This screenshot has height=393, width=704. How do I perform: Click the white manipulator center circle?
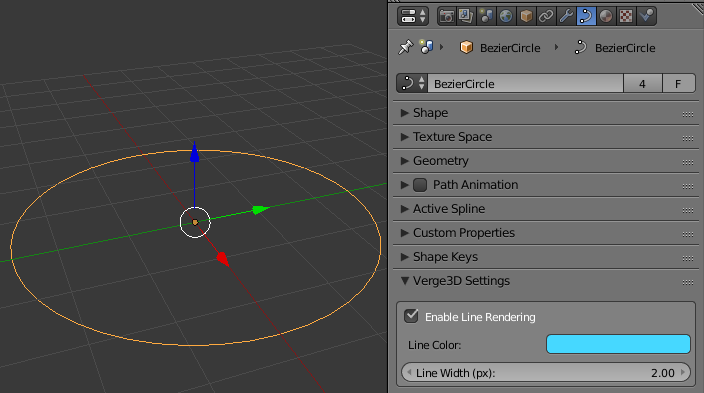195,222
